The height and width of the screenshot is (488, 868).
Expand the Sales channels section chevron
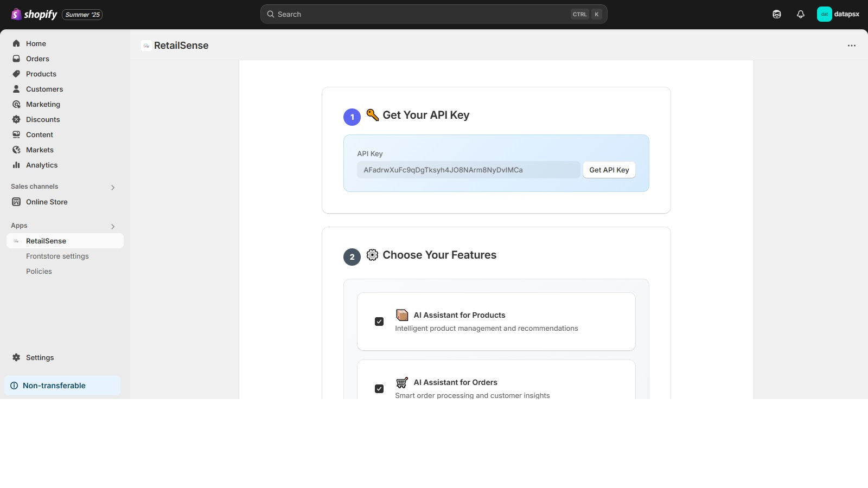(113, 188)
